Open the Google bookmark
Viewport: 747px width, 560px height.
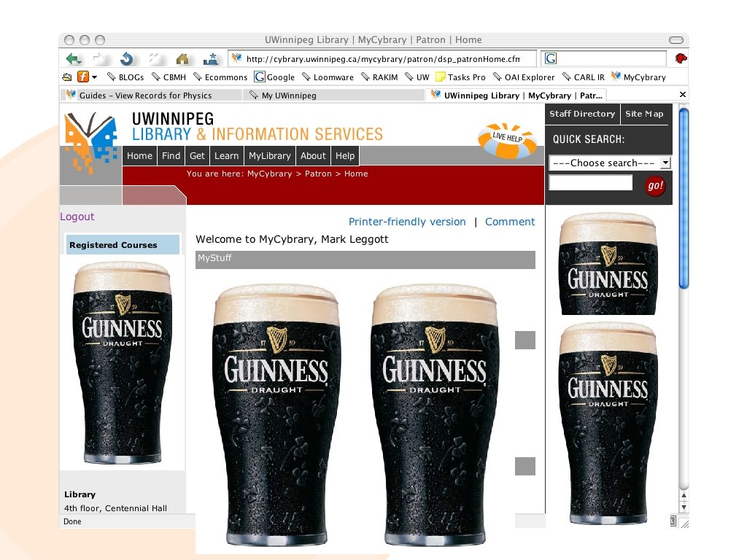[x=274, y=77]
